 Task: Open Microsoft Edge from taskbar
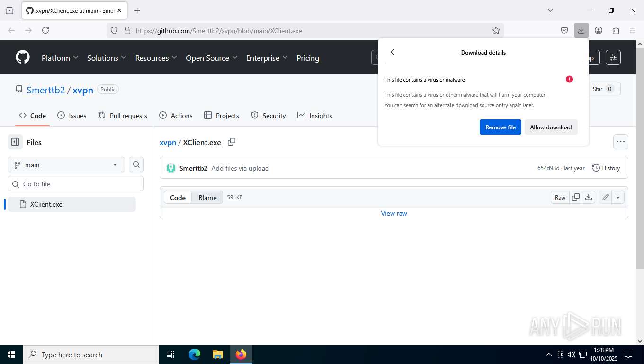[x=195, y=355]
